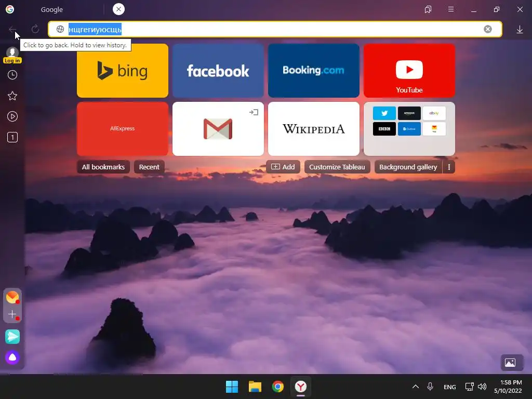The image size is (532, 399).
Task: Click the Recent button
Action: tap(149, 167)
